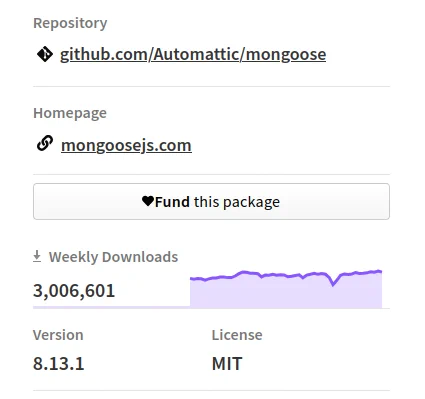Select the 3,006,601 downloads count
Viewport: 425px width, 399px height.
pos(74,290)
